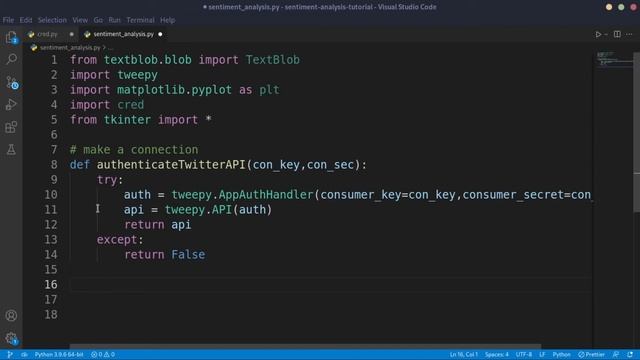Click 'authenticateTwitterAPI' function name

click(171, 165)
